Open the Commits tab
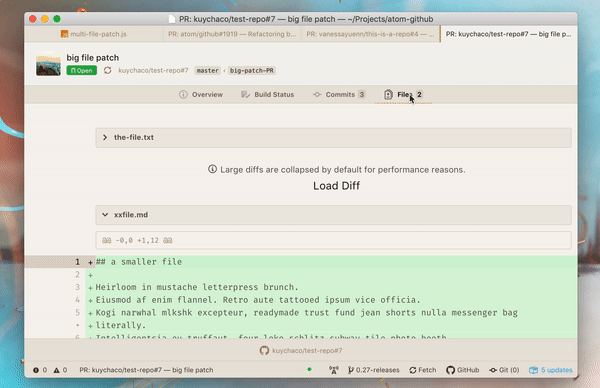 click(x=339, y=95)
